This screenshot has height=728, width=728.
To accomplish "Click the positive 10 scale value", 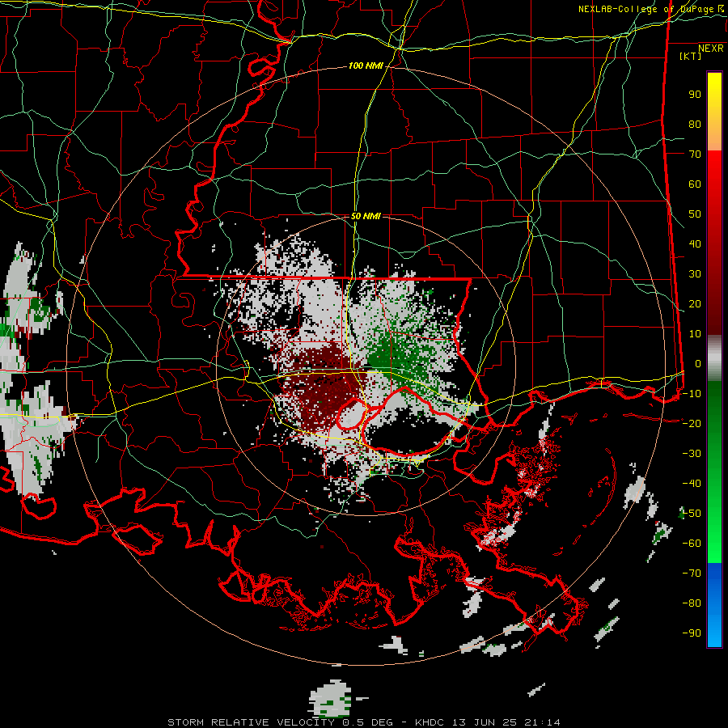I will pos(695,334).
